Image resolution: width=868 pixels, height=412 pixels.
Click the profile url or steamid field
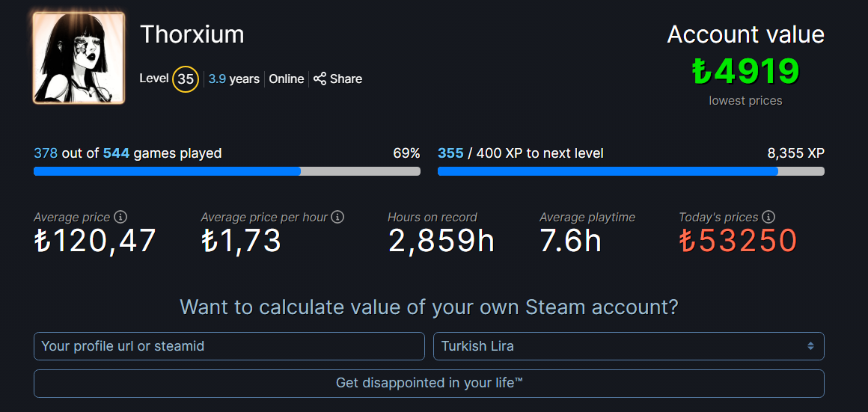coord(229,346)
